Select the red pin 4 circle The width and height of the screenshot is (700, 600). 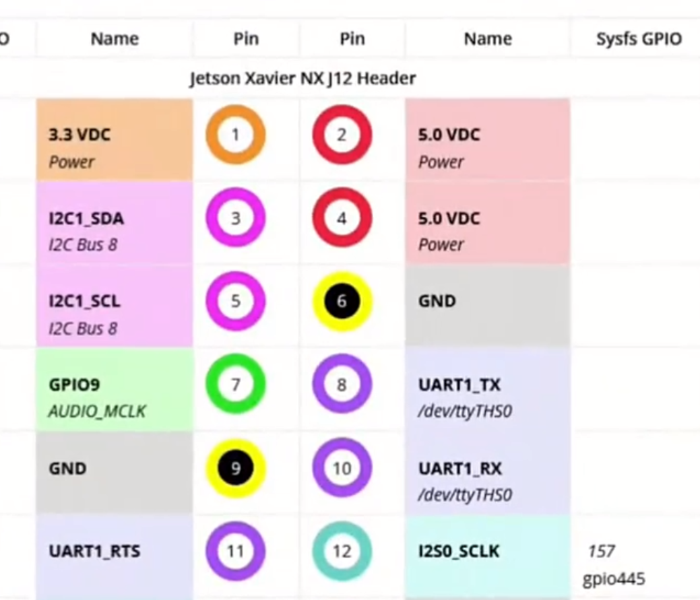pyautogui.click(x=342, y=218)
